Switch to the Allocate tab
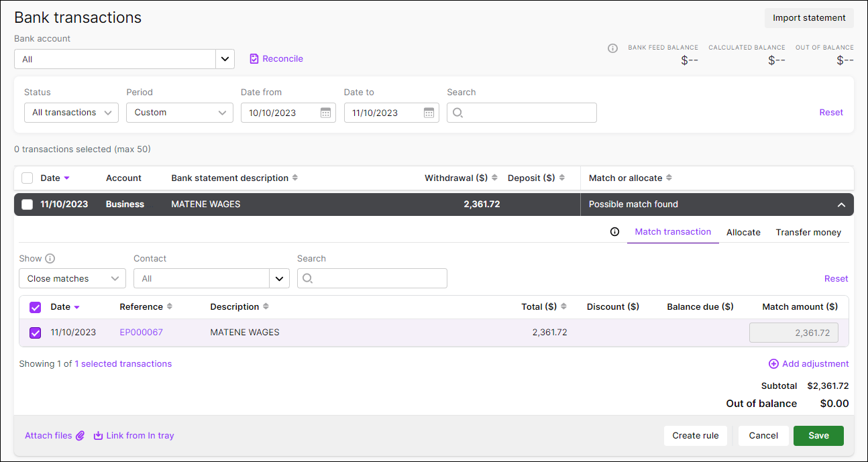The image size is (868, 462). [743, 232]
